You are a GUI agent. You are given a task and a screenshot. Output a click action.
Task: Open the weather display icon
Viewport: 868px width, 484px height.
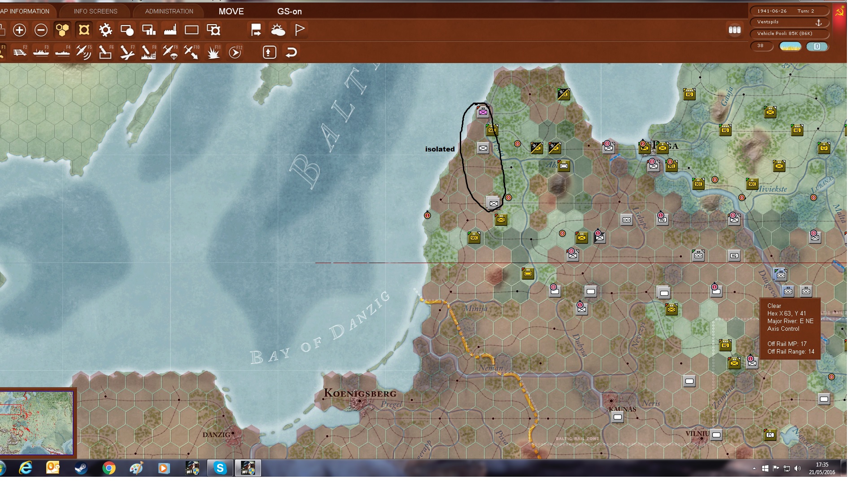pyautogui.click(x=278, y=30)
